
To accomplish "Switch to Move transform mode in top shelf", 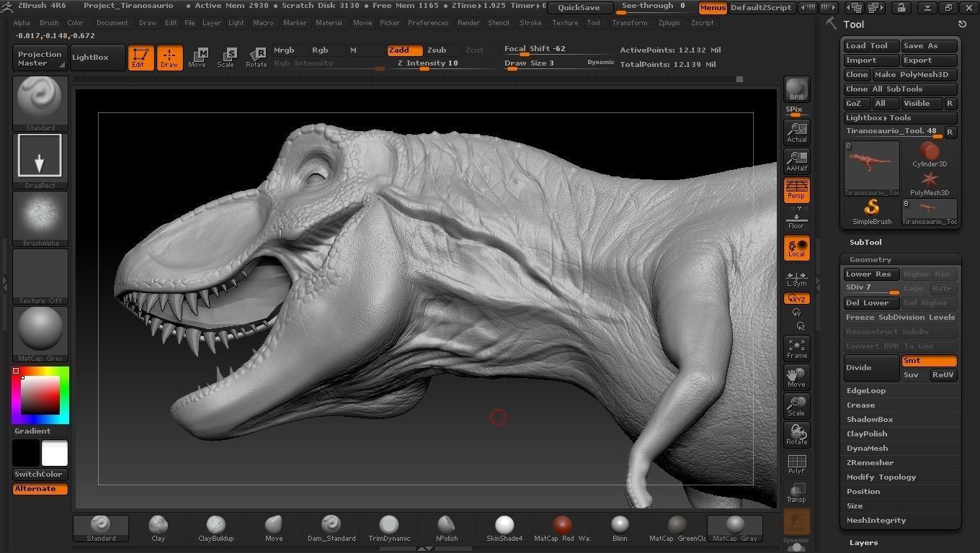I will [197, 58].
